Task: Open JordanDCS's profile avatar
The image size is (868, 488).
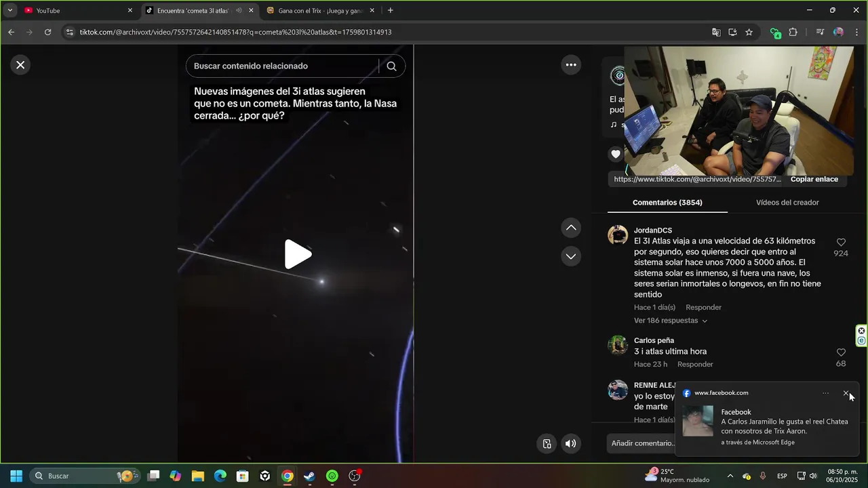Action: point(618,235)
